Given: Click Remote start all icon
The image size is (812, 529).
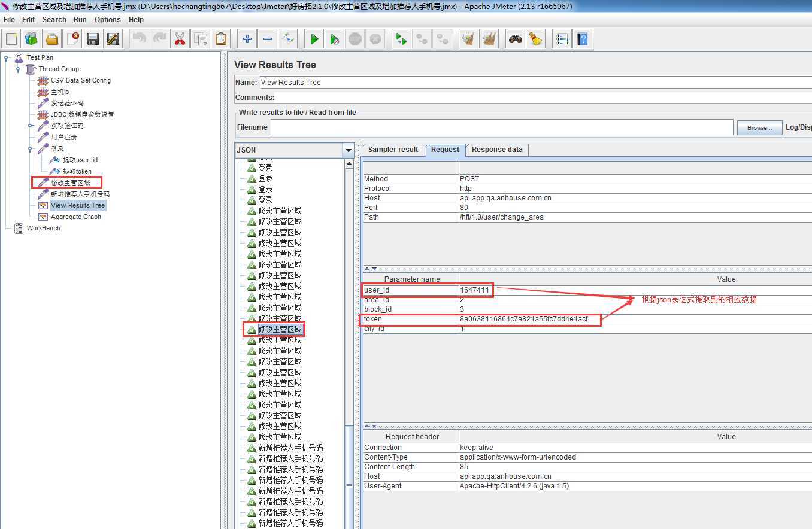Looking at the screenshot, I should point(402,39).
